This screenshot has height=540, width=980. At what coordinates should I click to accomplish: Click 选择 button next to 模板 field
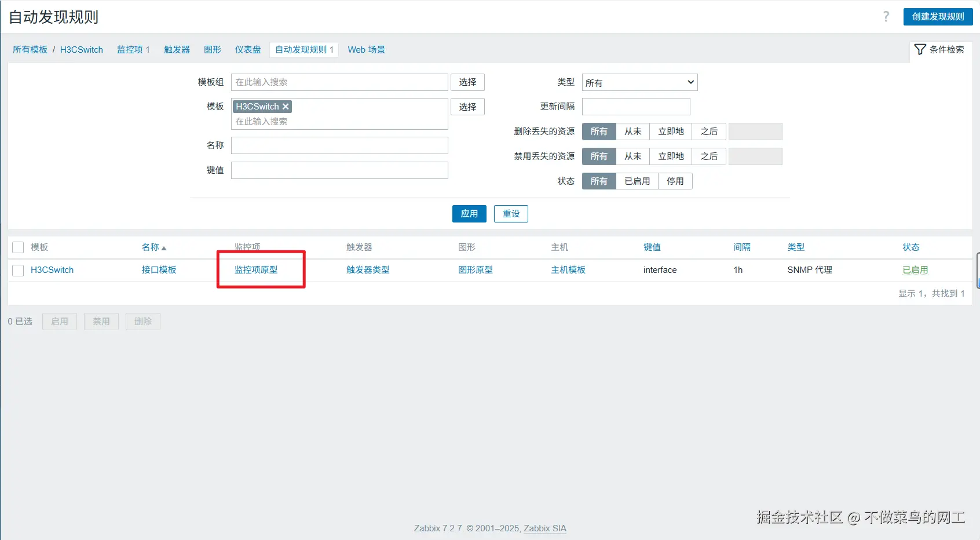tap(467, 107)
